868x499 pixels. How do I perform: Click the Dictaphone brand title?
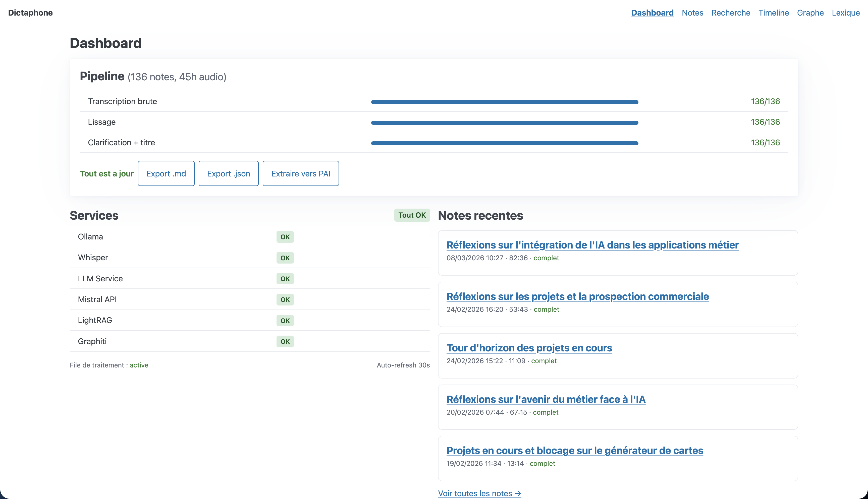point(30,13)
